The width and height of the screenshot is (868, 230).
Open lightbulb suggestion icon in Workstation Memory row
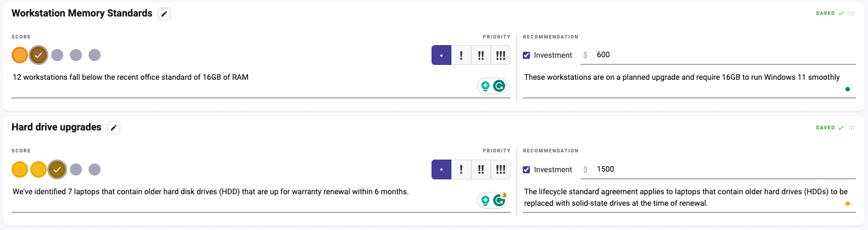(x=485, y=86)
